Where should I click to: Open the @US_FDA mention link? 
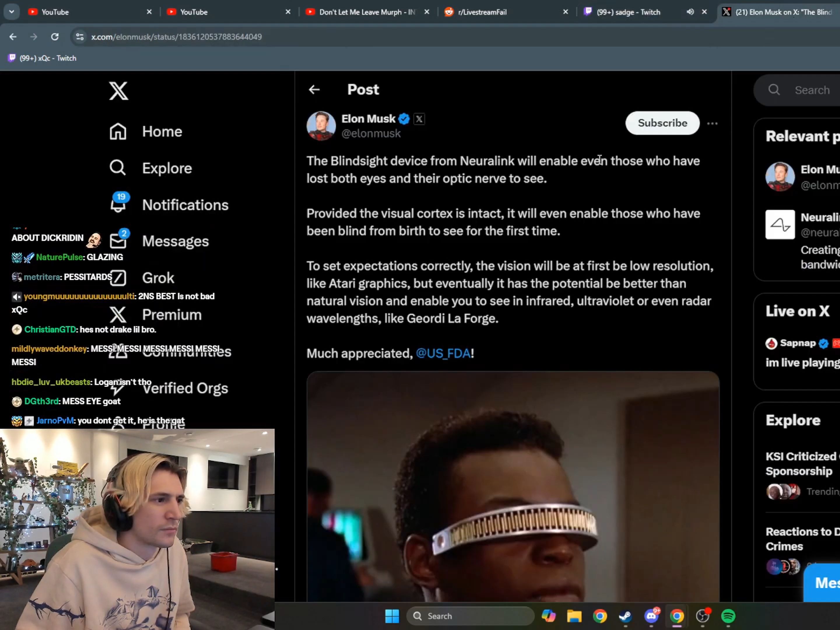[x=443, y=353]
